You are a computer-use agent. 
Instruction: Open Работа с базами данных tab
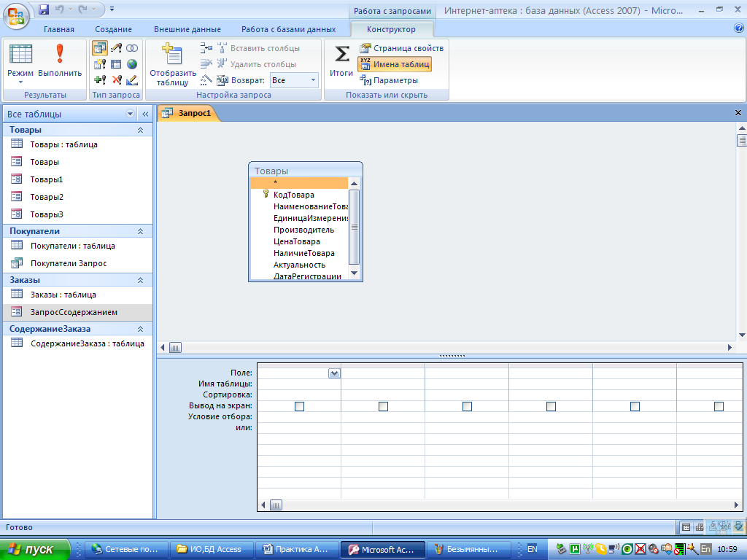tap(289, 29)
